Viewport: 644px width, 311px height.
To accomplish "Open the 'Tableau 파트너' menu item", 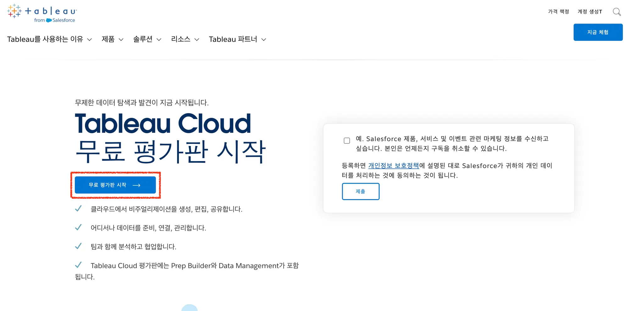I will [233, 39].
